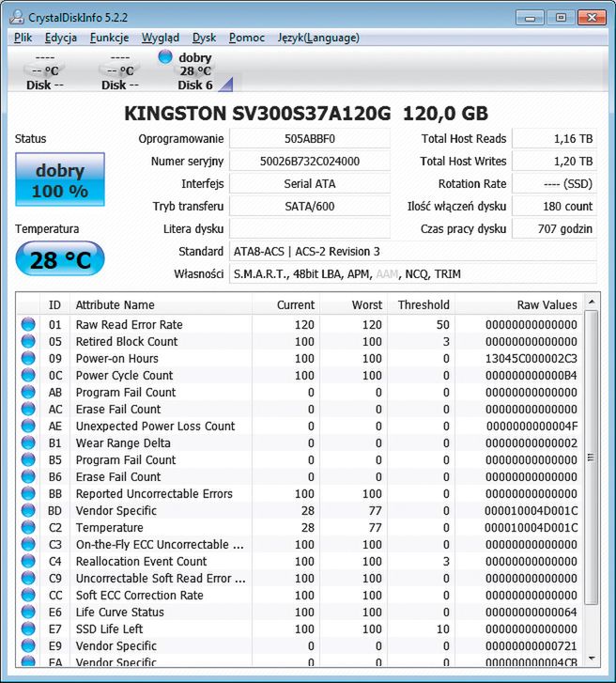Screen dimensions: 616x683
Task: Click the Attribute Name column header
Action: (x=161, y=304)
